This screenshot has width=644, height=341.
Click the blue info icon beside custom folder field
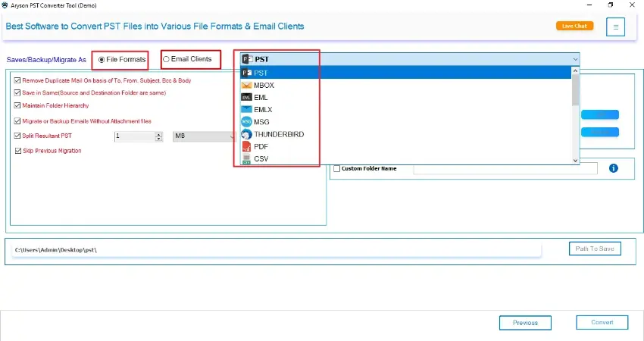pos(613,168)
